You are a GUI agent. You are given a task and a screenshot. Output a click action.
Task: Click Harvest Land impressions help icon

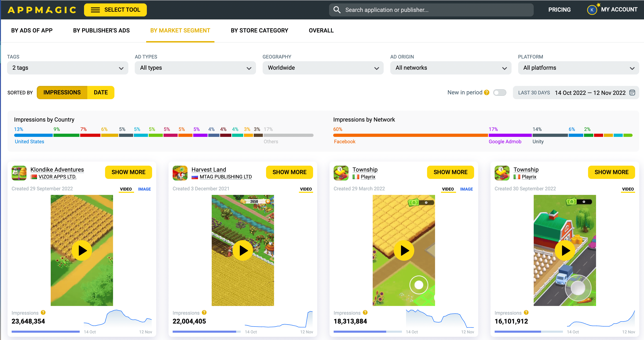[x=204, y=313]
